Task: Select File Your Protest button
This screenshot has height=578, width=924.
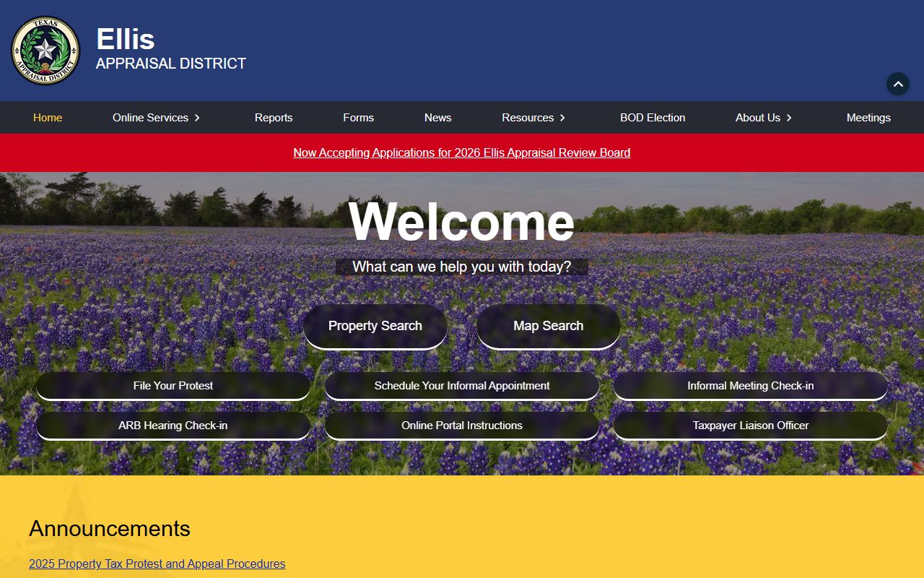Action: click(x=173, y=386)
